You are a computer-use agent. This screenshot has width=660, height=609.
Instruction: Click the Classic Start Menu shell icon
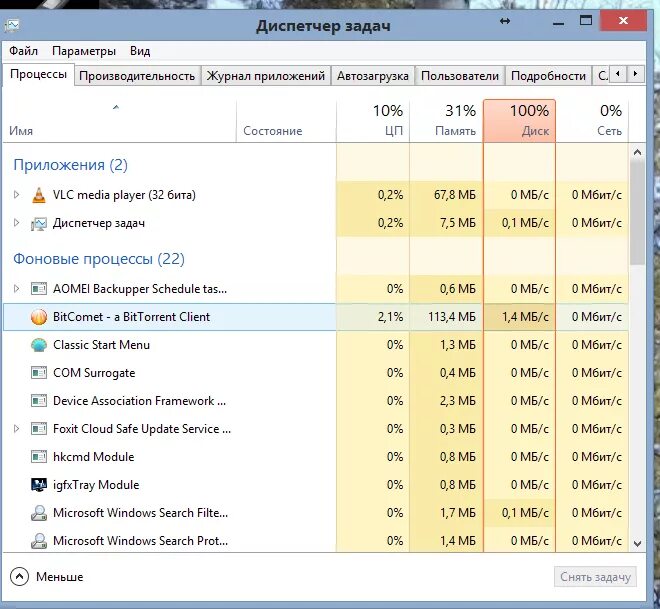coord(39,345)
